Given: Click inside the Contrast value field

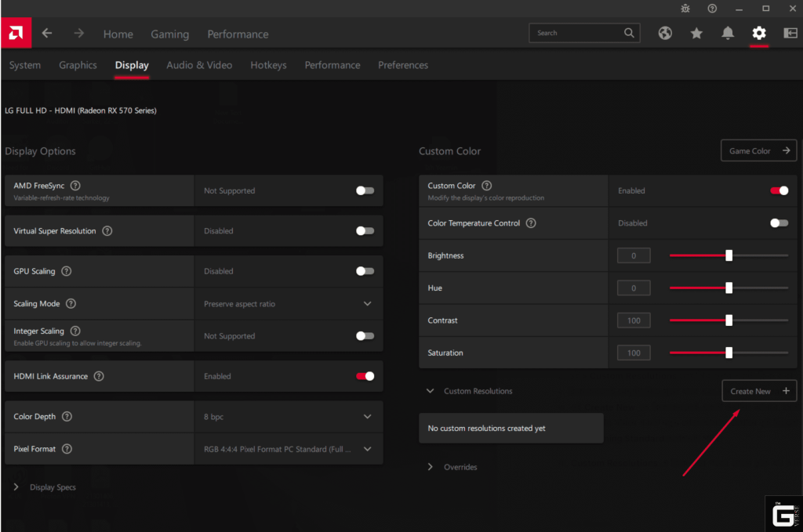Looking at the screenshot, I should click(633, 320).
